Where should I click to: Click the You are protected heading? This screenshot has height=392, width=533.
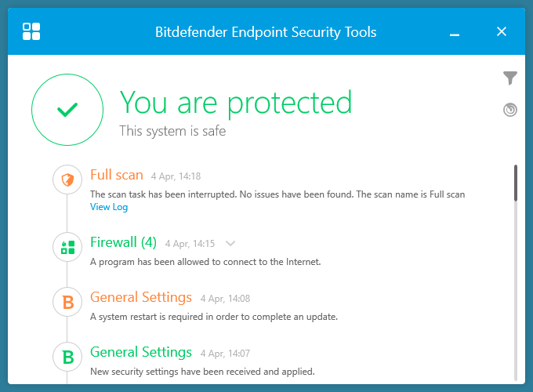(235, 103)
